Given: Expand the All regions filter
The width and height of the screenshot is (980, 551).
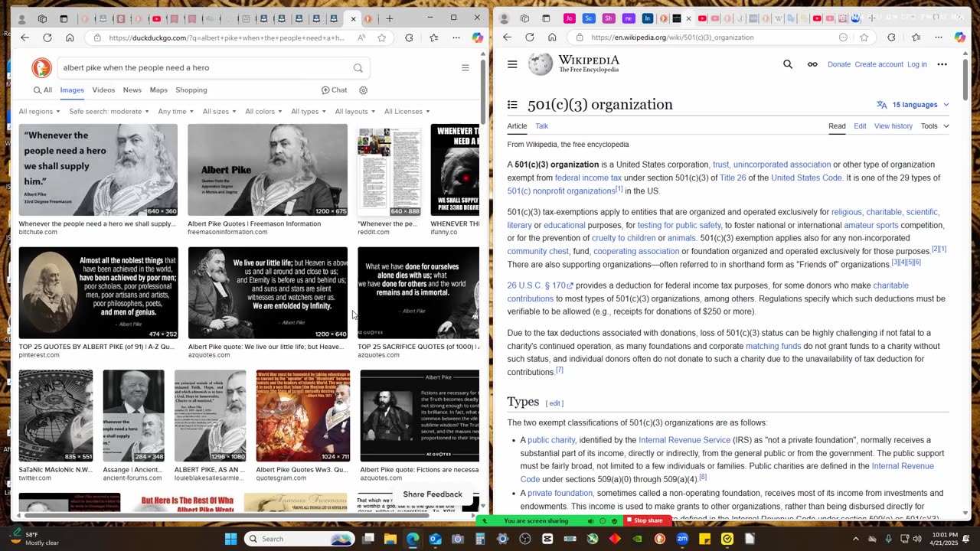Looking at the screenshot, I should 39,112.
